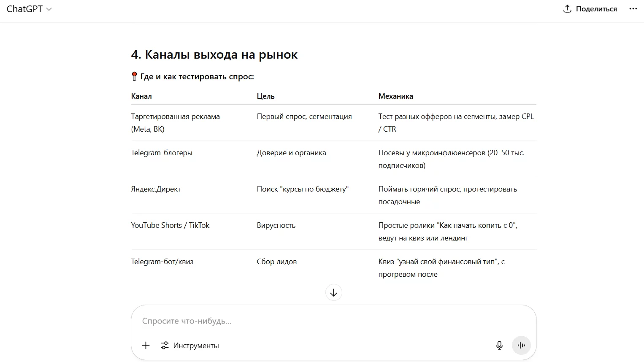Viewport: 644px width, 362px height.
Task: Click the red pin emoji icon
Action: click(x=134, y=76)
